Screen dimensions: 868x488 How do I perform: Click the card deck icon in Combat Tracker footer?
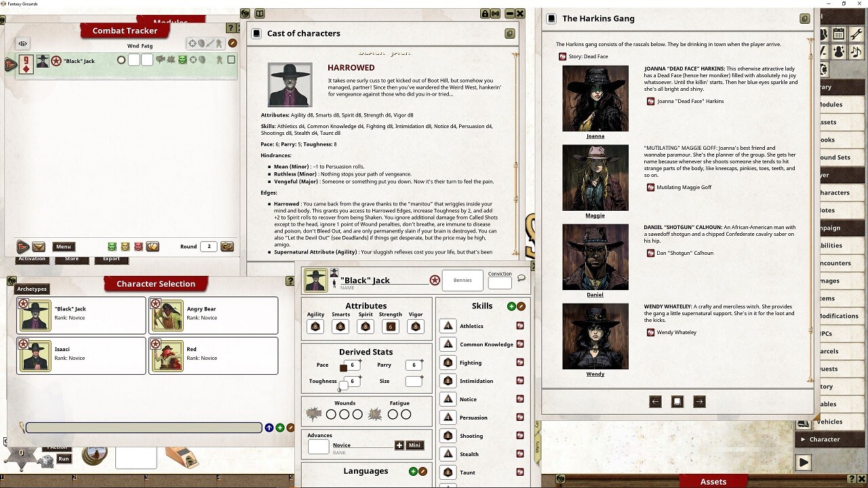(x=152, y=247)
